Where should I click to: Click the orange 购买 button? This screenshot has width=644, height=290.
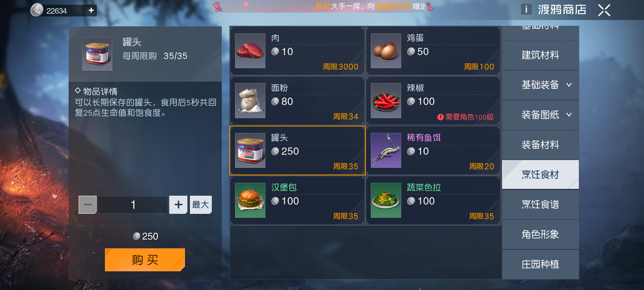pyautogui.click(x=145, y=260)
